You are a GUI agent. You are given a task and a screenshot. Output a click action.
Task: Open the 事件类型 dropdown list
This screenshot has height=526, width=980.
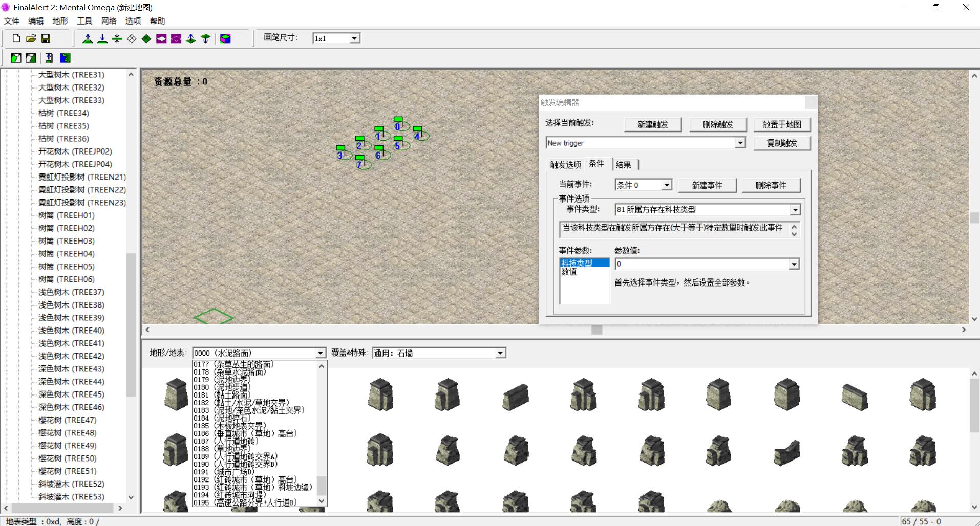pos(795,209)
